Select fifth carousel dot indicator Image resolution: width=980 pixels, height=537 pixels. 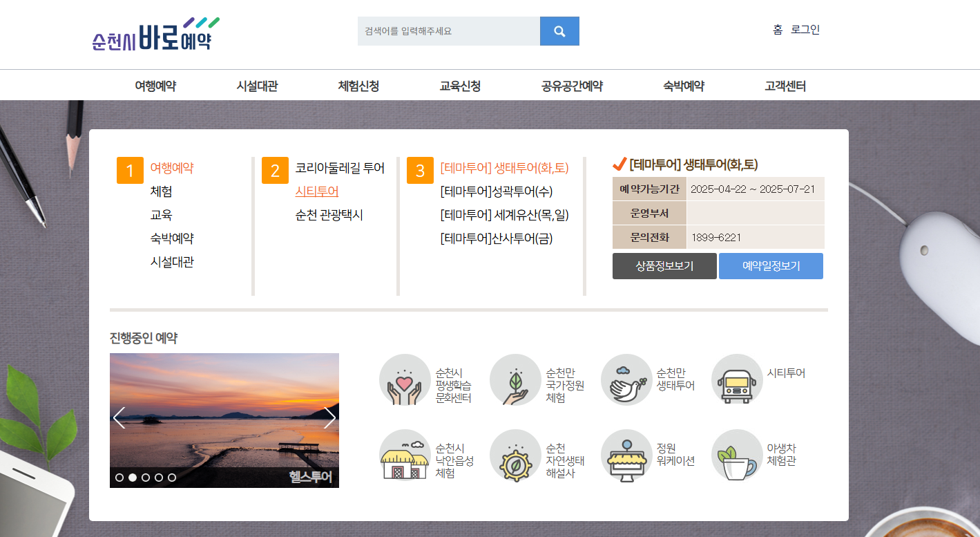[x=172, y=478]
